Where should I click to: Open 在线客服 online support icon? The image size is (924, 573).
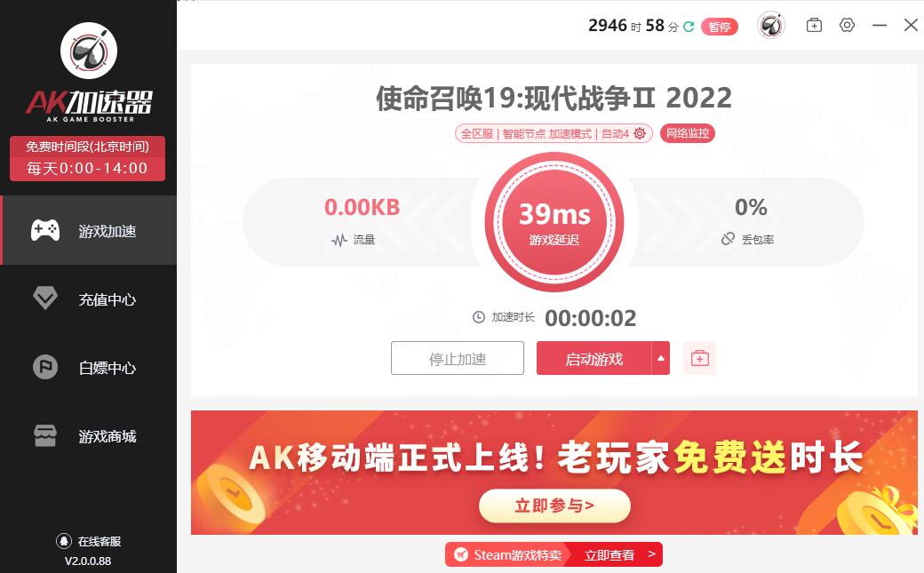64,541
